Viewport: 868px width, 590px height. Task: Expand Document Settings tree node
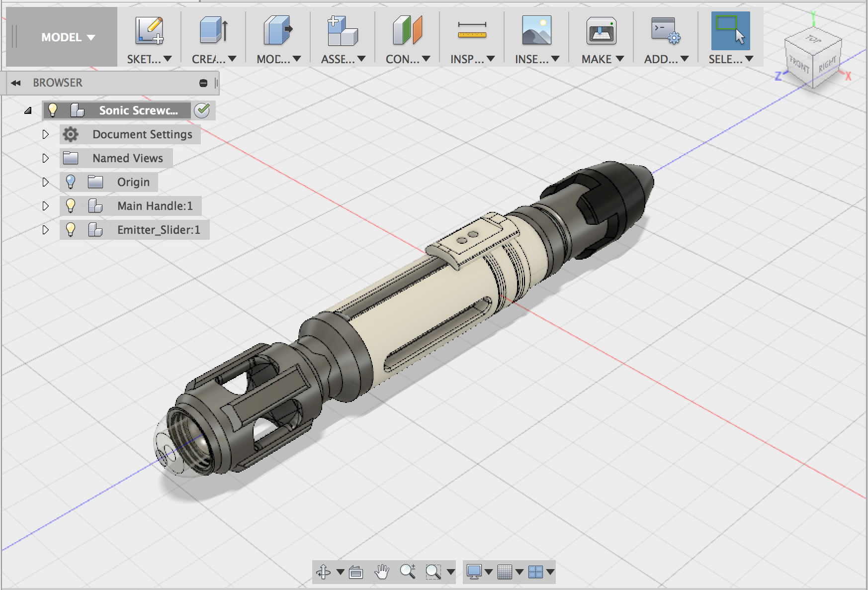click(45, 134)
